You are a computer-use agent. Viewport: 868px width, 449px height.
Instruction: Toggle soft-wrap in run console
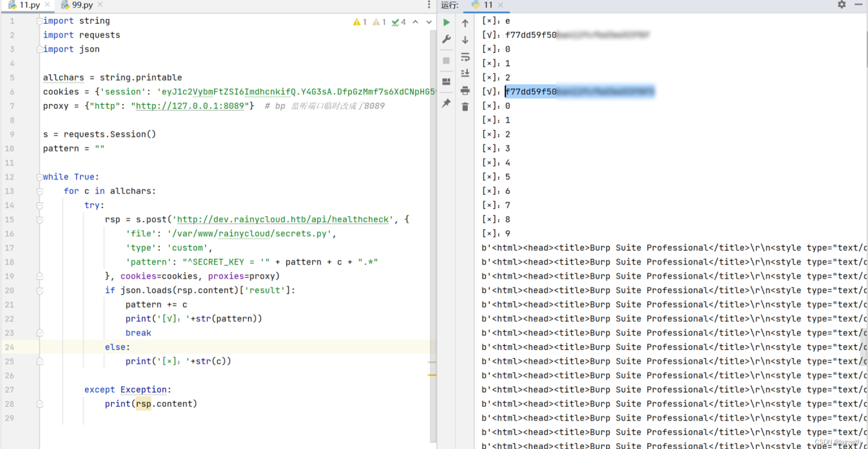(x=465, y=57)
